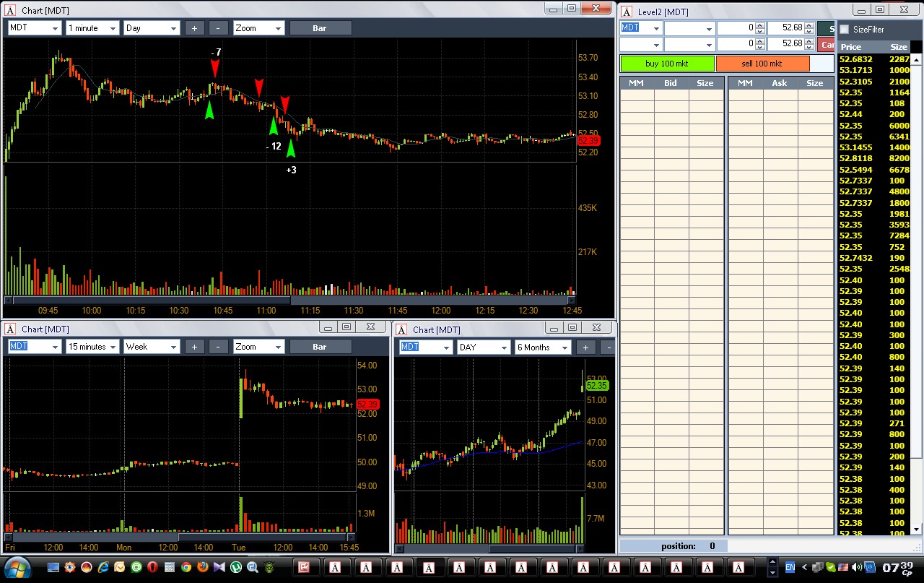The image size is (924, 583).
Task: Expand the 'Week' range dropdown
Action: point(151,347)
